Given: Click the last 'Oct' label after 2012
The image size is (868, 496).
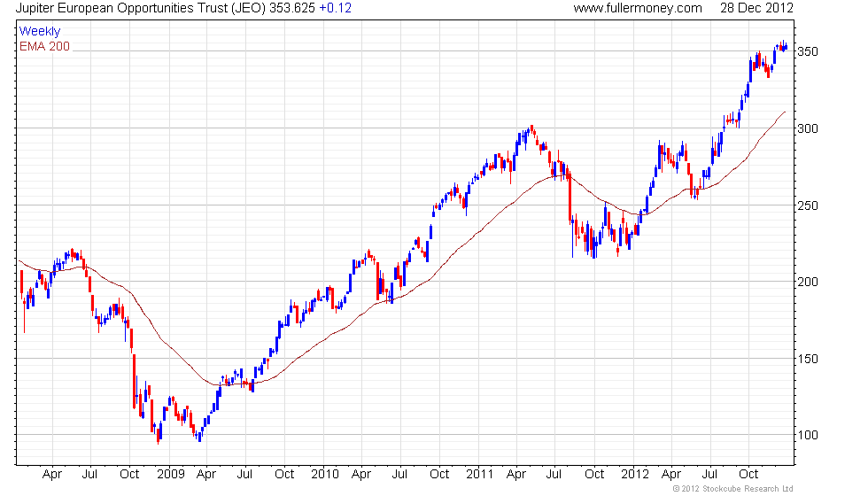Looking at the screenshot, I should [x=749, y=475].
